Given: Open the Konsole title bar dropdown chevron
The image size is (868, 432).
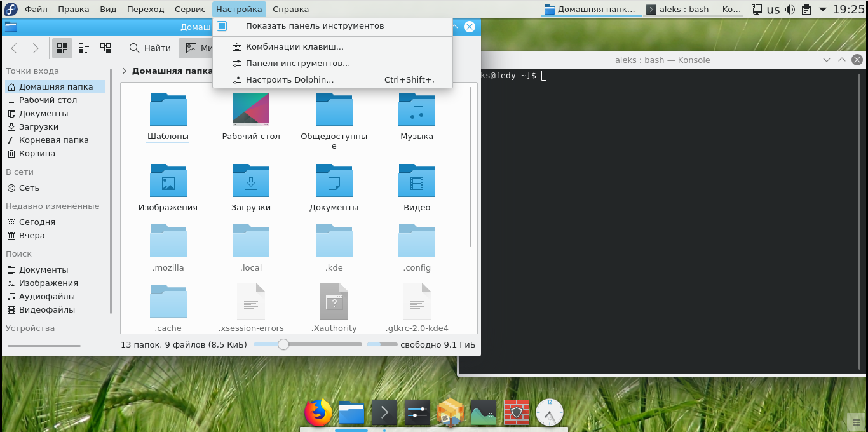Looking at the screenshot, I should coord(825,59).
